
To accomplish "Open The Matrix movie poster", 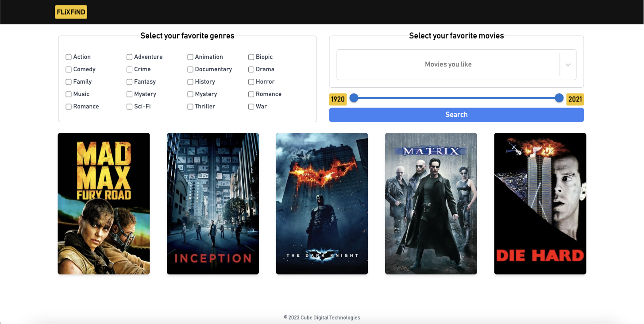I will pyautogui.click(x=431, y=204).
